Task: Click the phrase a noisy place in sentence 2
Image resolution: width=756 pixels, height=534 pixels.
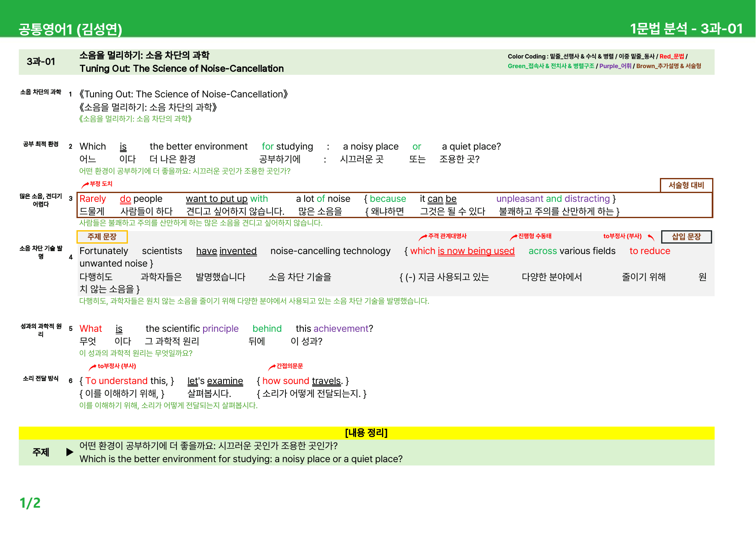Action: (371, 147)
